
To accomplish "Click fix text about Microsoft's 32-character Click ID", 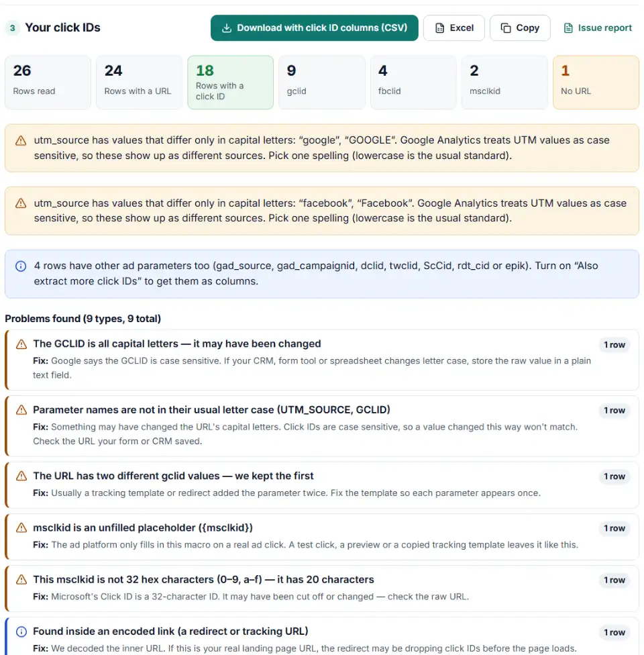I will click(x=251, y=597).
